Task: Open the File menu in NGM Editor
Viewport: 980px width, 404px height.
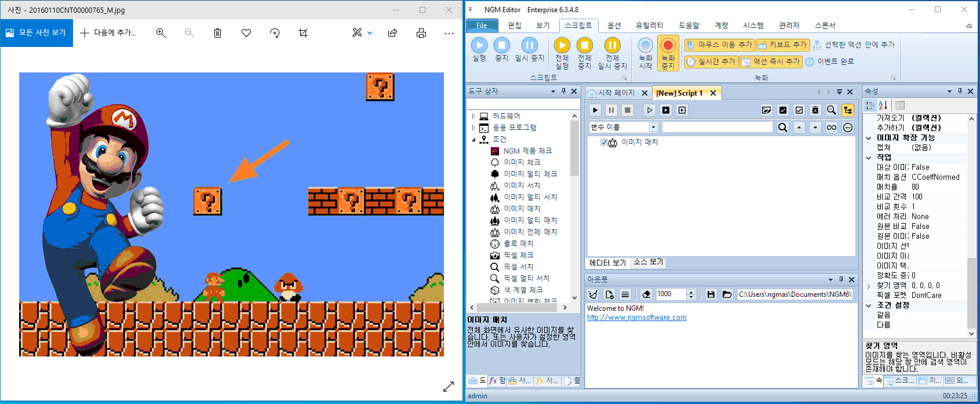Action: pyautogui.click(x=482, y=26)
